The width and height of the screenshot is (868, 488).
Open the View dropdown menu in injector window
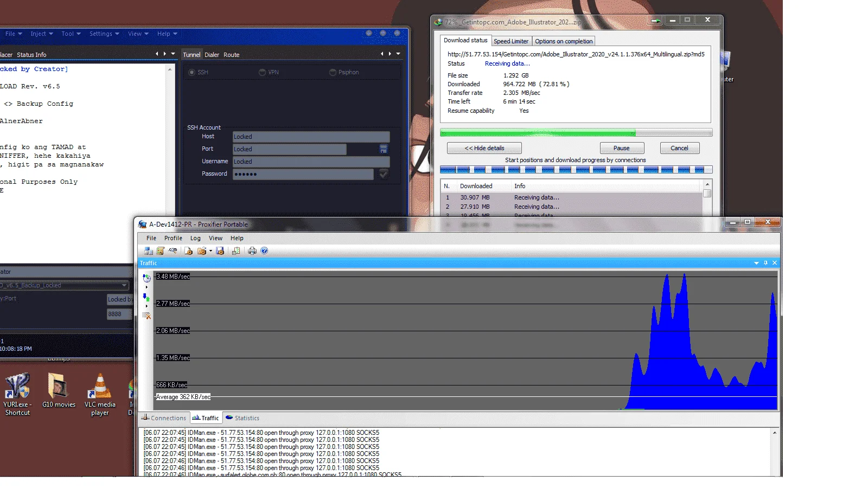tap(138, 34)
